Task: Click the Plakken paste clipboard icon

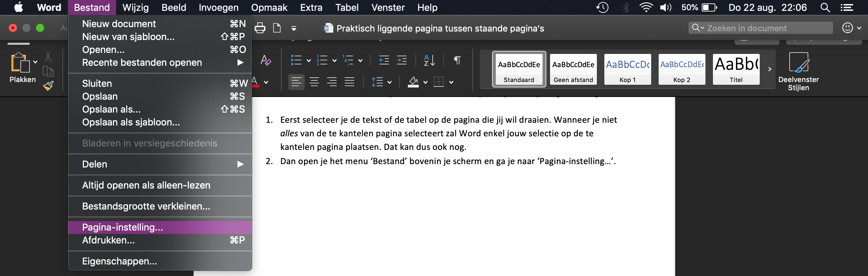Action: [20, 62]
